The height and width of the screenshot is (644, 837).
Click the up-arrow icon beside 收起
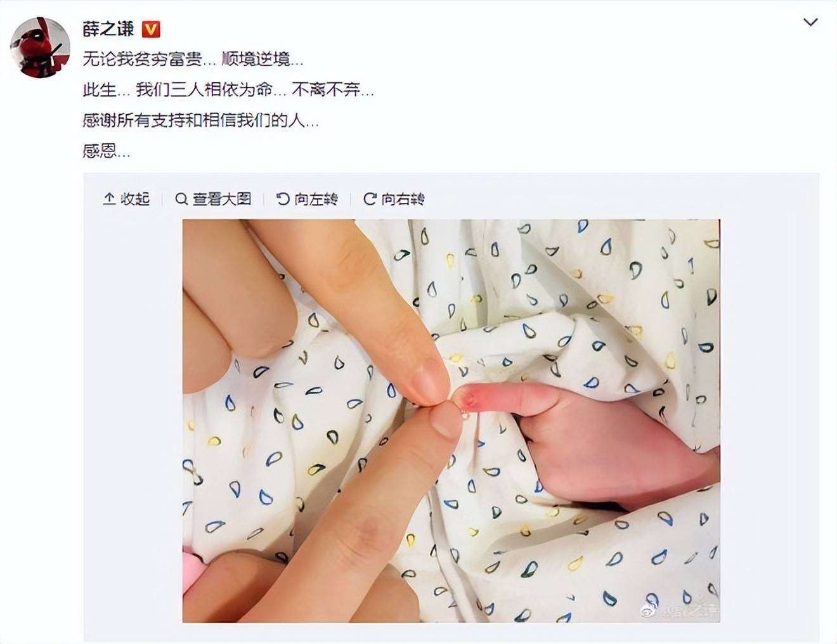click(x=109, y=199)
